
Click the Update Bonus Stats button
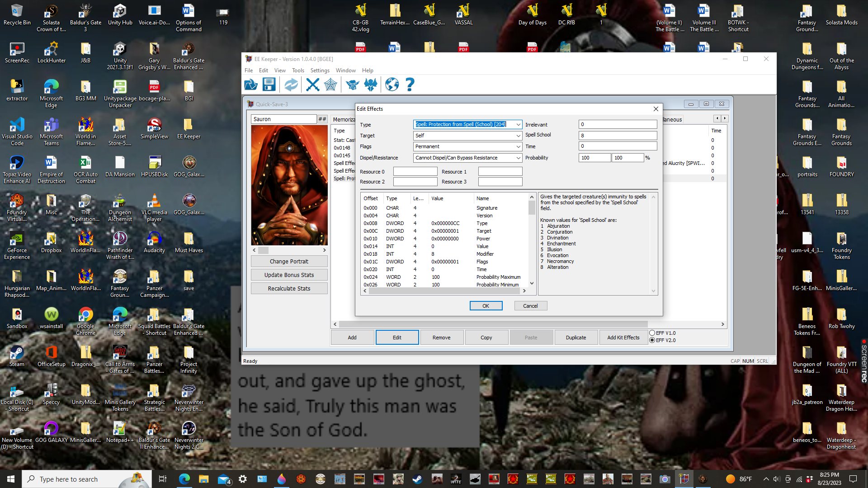point(289,275)
